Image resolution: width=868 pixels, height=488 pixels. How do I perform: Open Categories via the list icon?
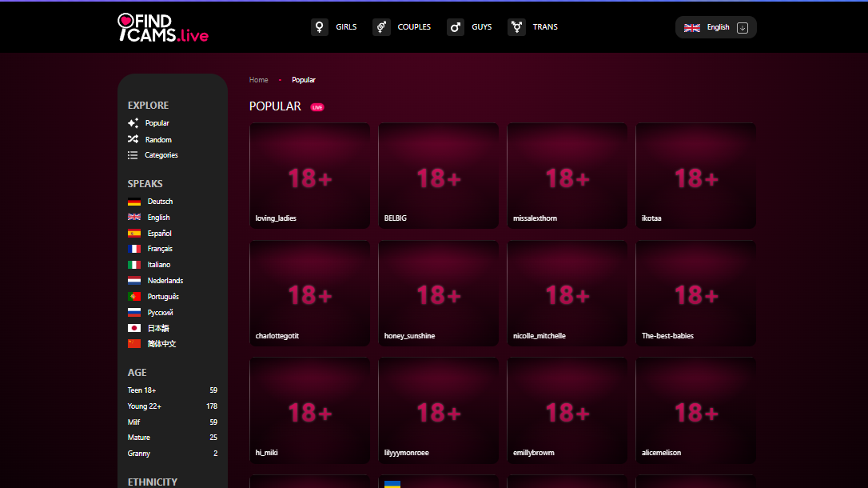coord(133,154)
